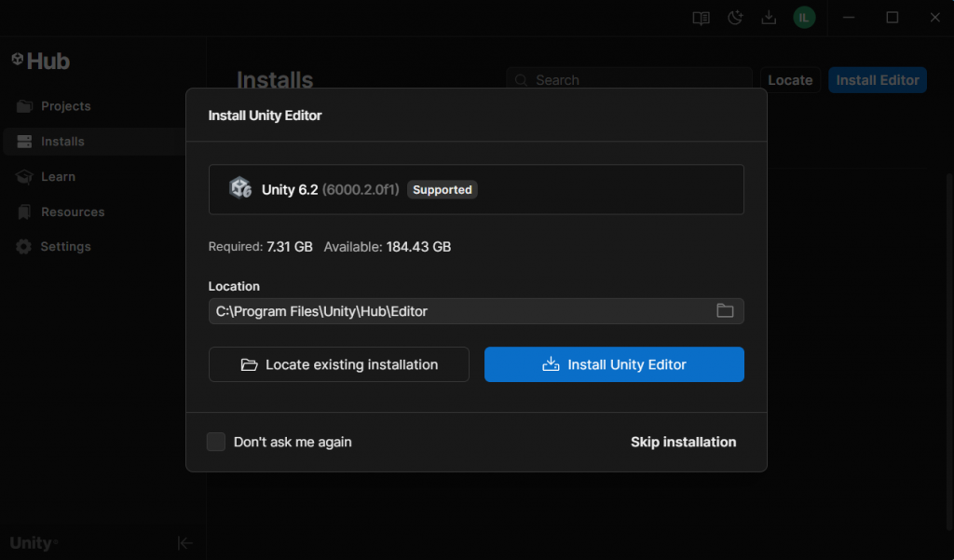Browse location with the folder icon
This screenshot has width=954, height=560.
[x=725, y=311]
